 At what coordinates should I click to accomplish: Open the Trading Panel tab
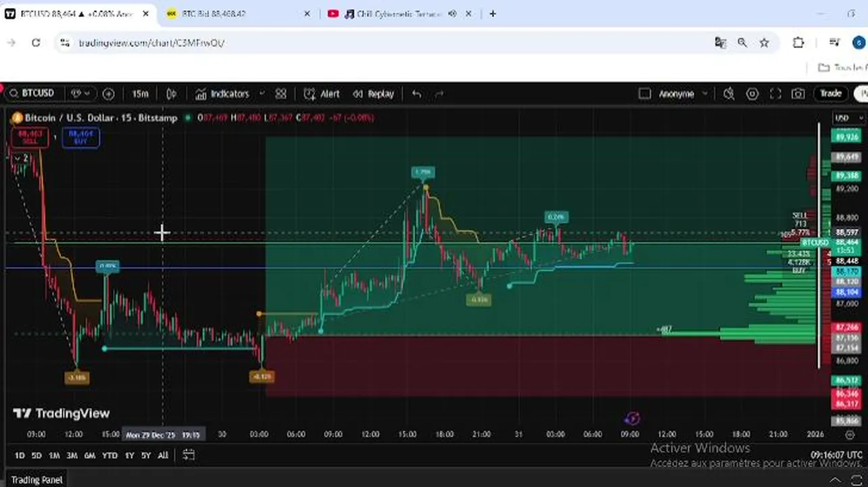(37, 480)
